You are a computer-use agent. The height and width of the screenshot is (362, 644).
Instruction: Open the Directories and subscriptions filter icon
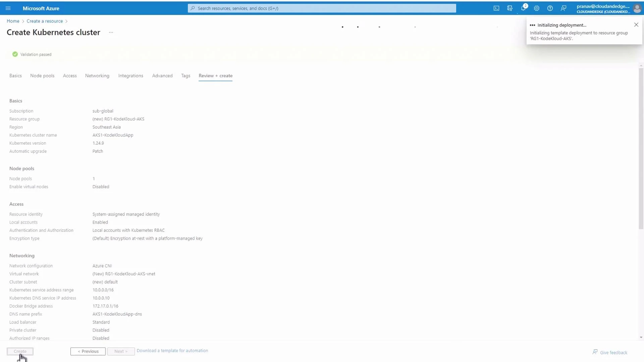[509, 8]
